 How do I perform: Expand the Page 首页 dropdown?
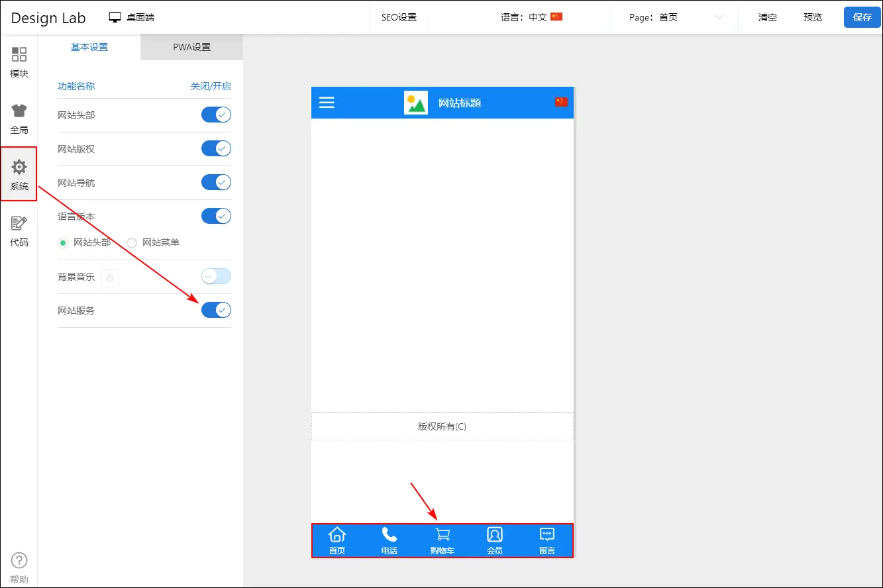(x=676, y=18)
